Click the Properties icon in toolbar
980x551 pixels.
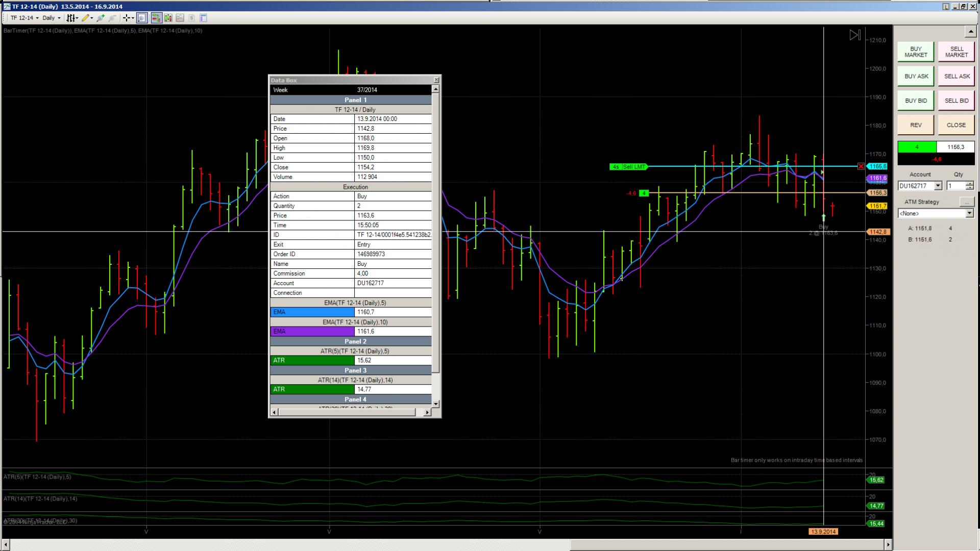[203, 18]
